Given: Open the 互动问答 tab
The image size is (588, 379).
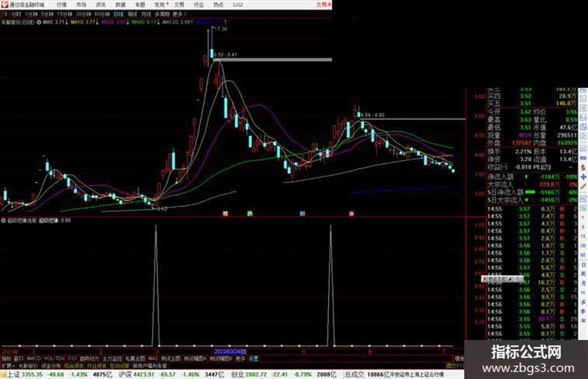Looking at the screenshot, I should click(119, 366).
